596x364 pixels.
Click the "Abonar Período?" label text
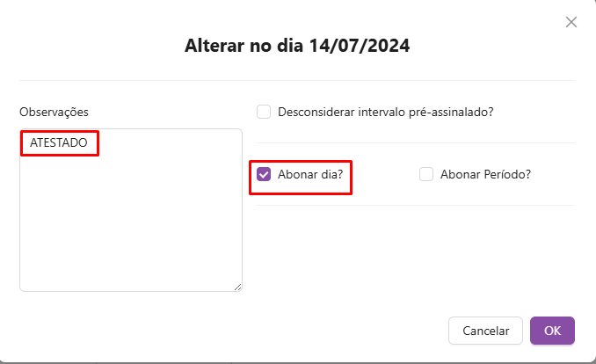(x=487, y=174)
